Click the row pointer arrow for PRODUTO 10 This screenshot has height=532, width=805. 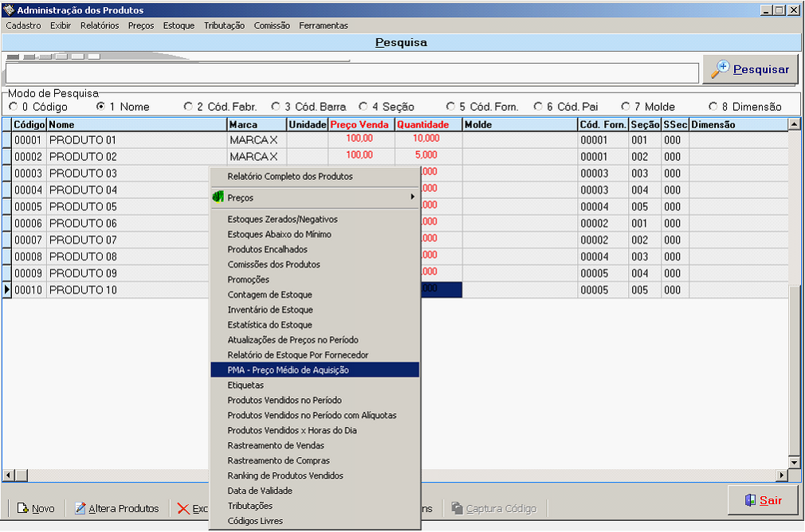tap(7, 290)
